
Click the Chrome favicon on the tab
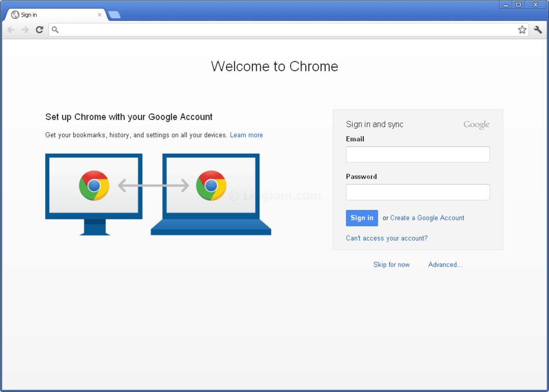tap(15, 15)
